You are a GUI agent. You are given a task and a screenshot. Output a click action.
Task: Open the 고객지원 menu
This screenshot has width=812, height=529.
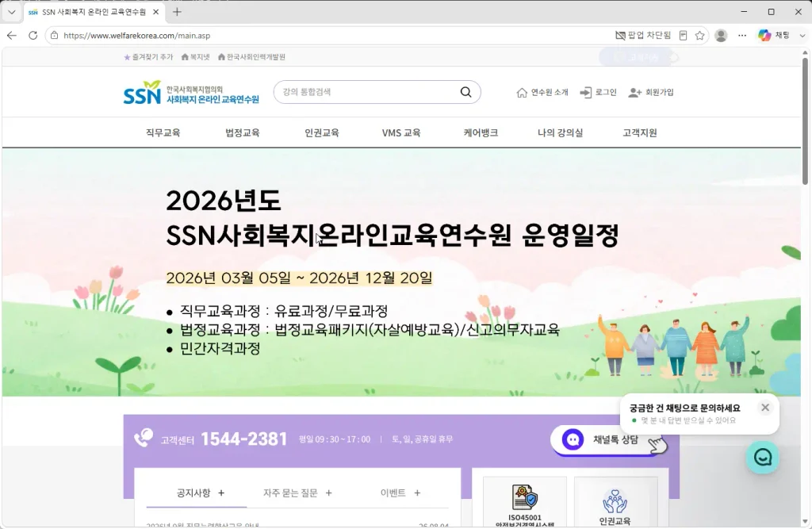click(640, 132)
